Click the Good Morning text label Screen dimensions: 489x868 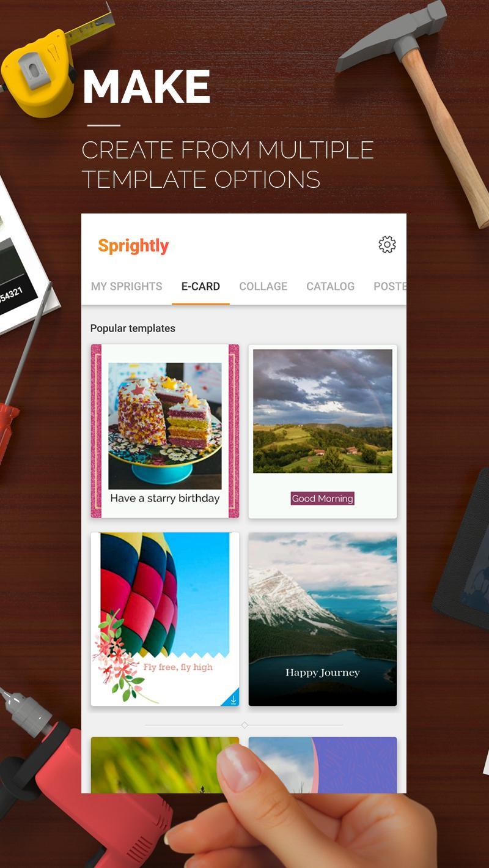(323, 499)
